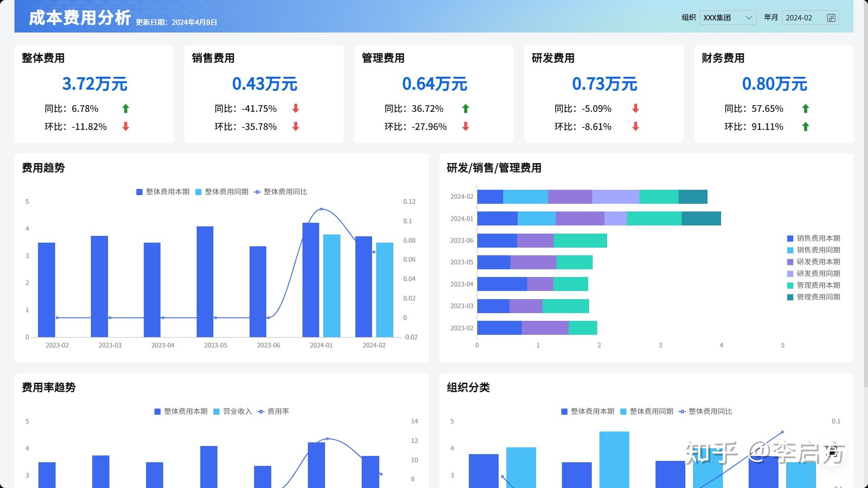The height and width of the screenshot is (488, 868).
Task: Click the green arrow beside 同比 36.72%
Action: point(466,108)
